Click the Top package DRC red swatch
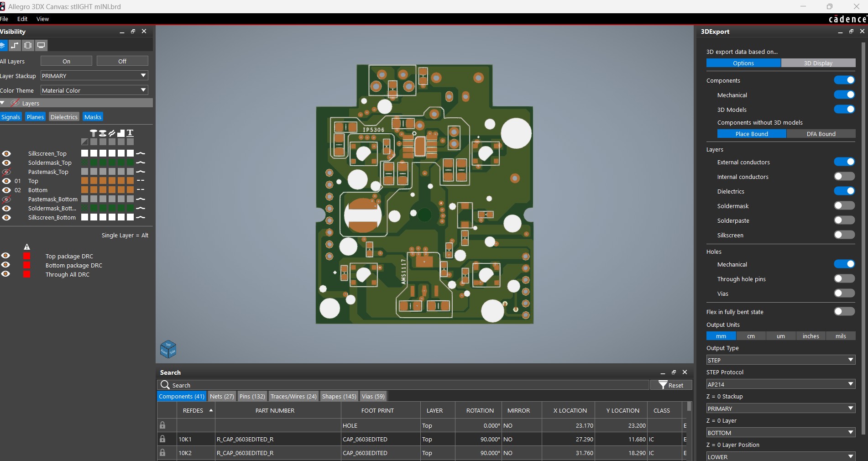This screenshot has width=868, height=461. pyautogui.click(x=27, y=257)
